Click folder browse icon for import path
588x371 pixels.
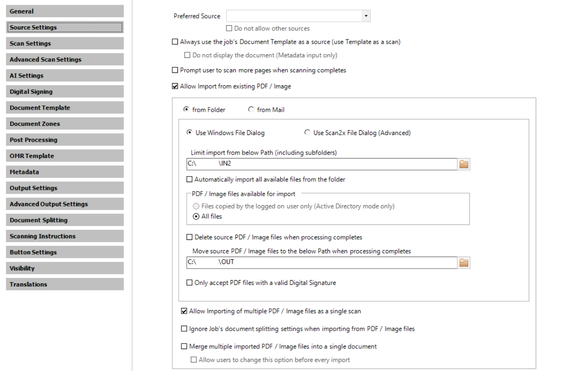click(x=464, y=164)
